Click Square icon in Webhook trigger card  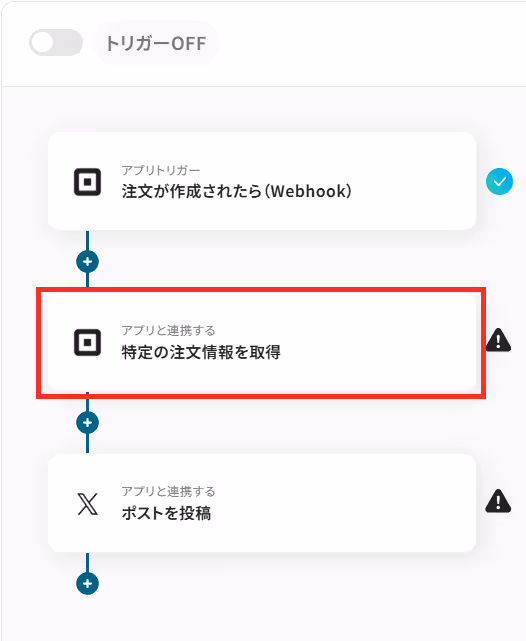click(x=87, y=182)
